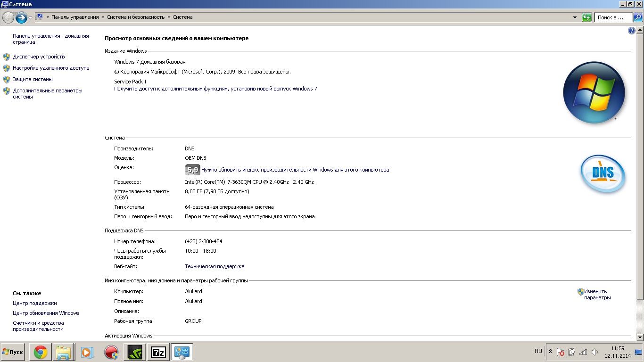Open the address bar history dropdown
The height and width of the screenshot is (362, 644).
(x=575, y=17)
